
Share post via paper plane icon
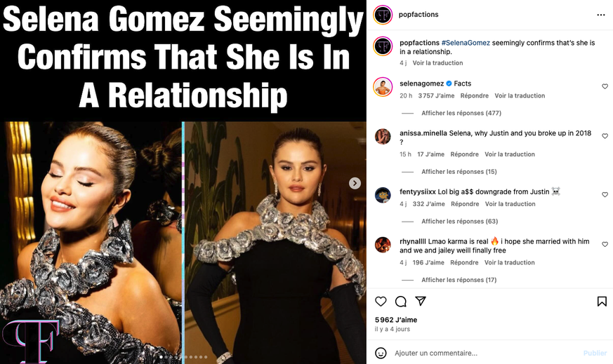coord(421,301)
